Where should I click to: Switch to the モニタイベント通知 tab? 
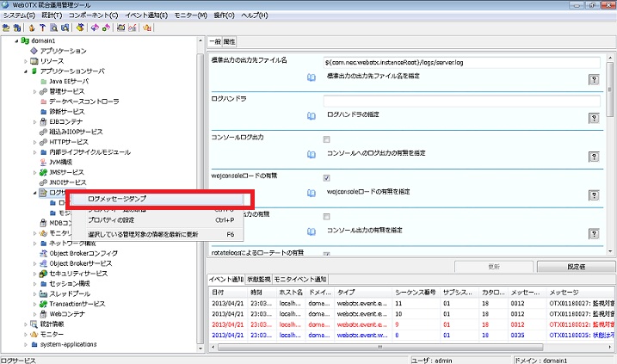point(300,280)
